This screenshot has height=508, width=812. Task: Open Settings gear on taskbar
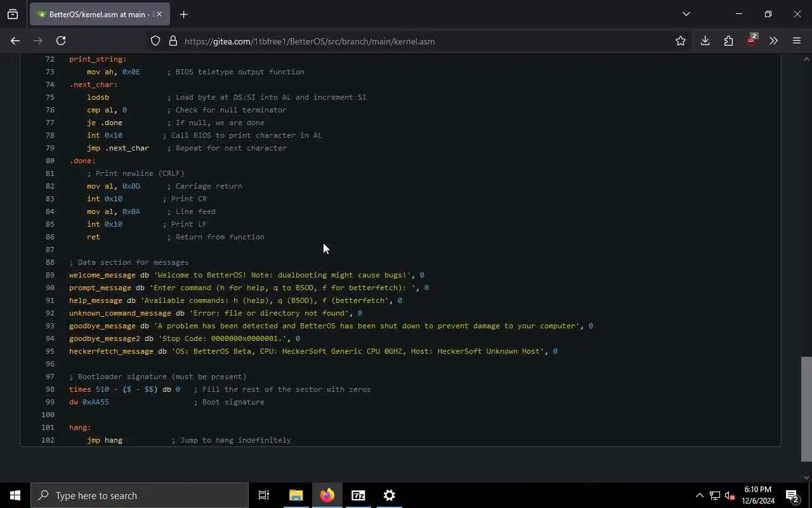pos(390,495)
